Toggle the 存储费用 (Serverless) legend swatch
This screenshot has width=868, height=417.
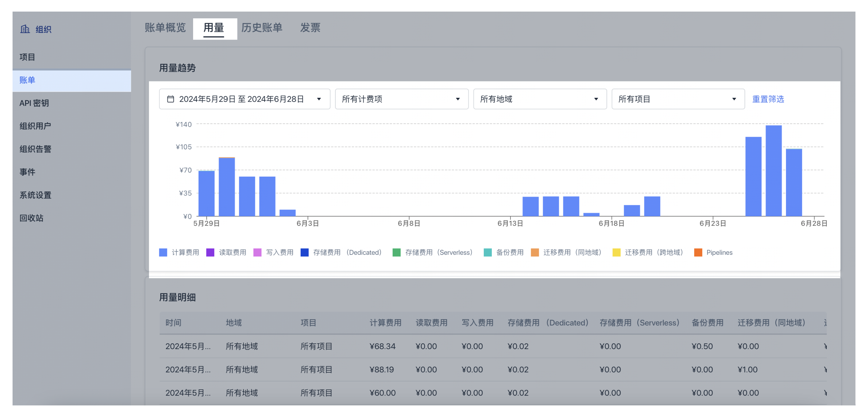click(397, 253)
